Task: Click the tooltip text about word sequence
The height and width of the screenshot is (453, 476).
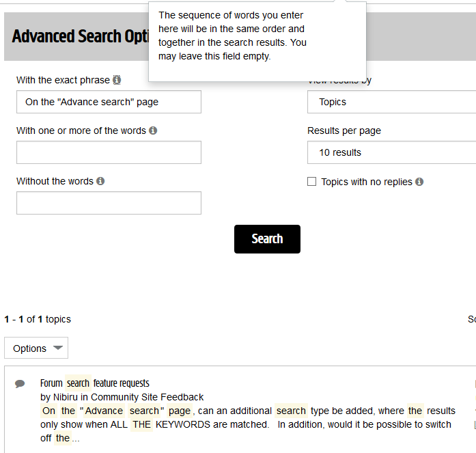Action: (232, 36)
